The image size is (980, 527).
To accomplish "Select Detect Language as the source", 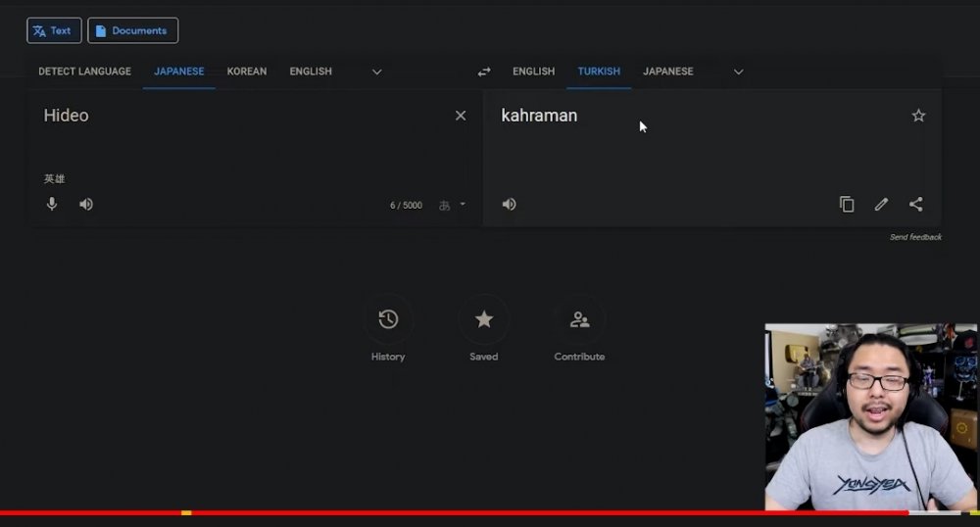I will click(85, 72).
